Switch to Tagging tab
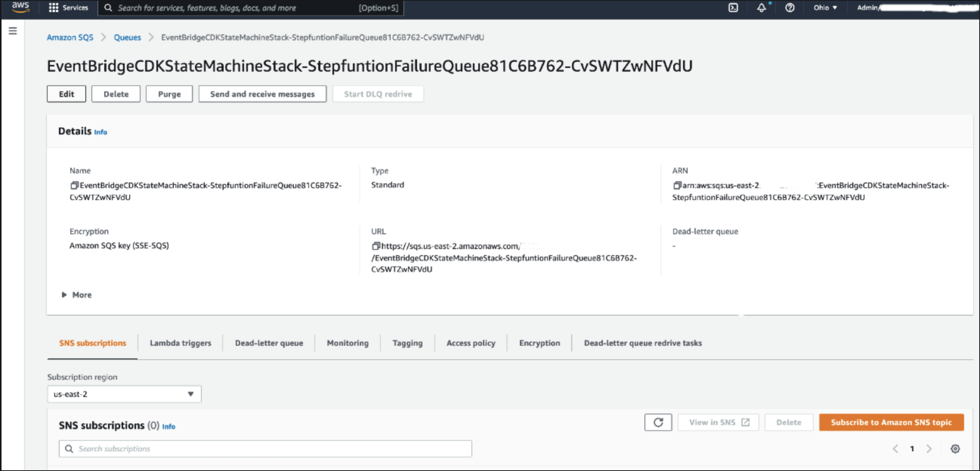The image size is (980, 471). pos(407,343)
